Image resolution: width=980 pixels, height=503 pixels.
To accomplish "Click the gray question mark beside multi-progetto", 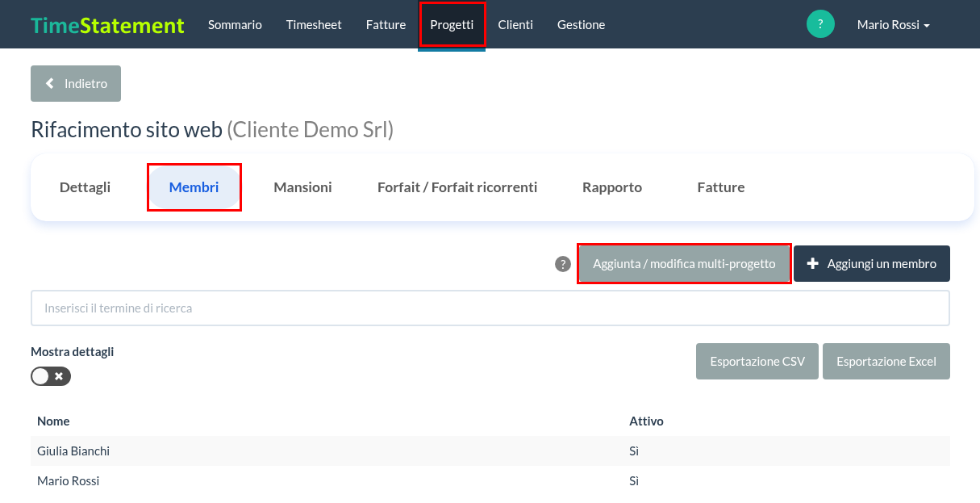I will pyautogui.click(x=563, y=264).
